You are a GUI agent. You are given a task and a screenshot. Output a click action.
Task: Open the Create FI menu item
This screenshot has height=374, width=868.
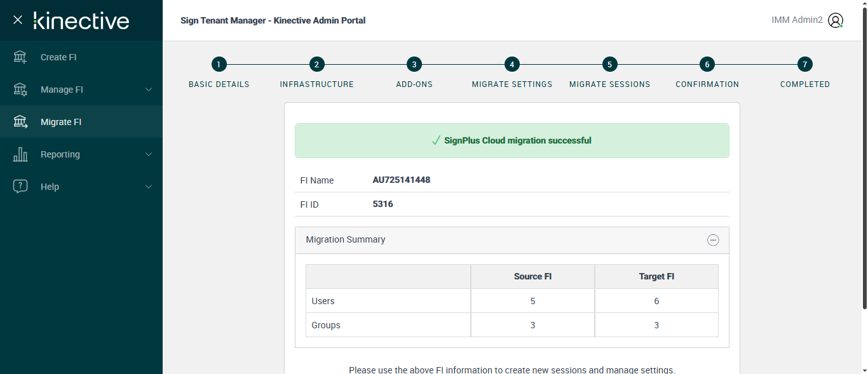point(58,57)
